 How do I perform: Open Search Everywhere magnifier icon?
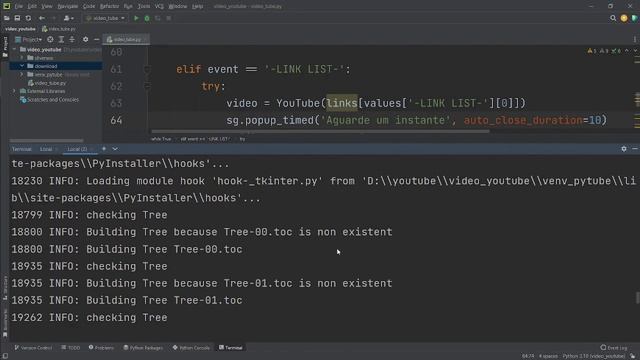[x=613, y=18]
